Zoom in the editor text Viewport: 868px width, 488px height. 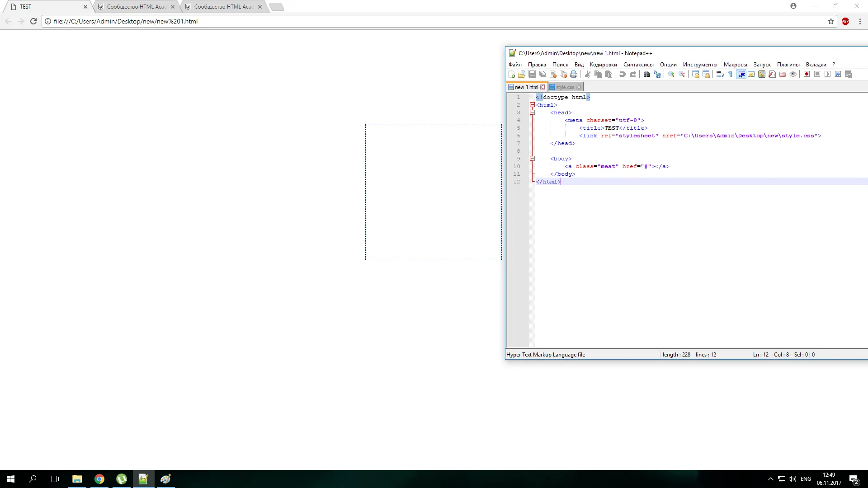(x=671, y=74)
